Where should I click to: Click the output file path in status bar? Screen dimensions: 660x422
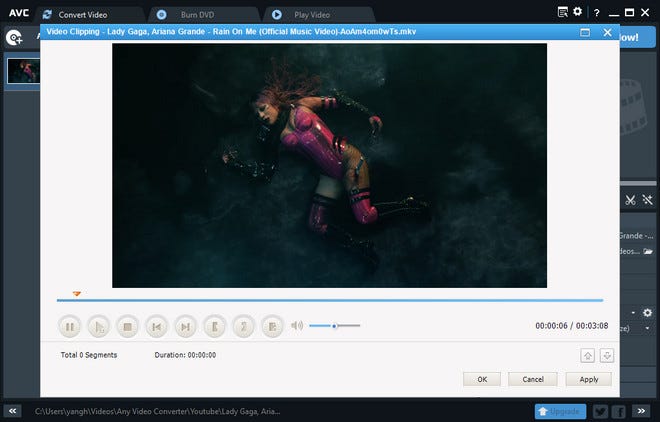[x=157, y=411]
